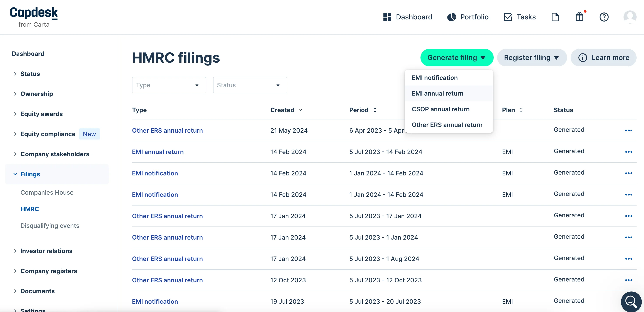Image resolution: width=644 pixels, height=312 pixels.
Task: Open Companies House filings subsection
Action: click(x=47, y=192)
